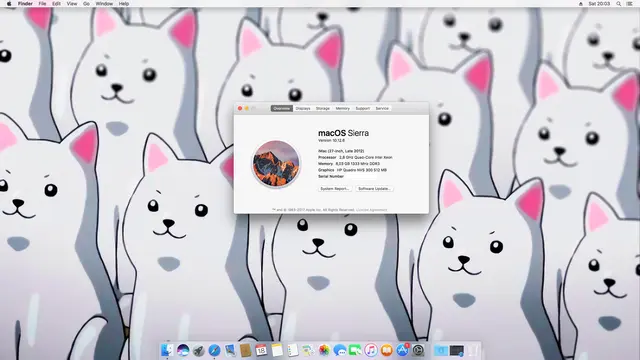Click the Version 10.12.6 text
This screenshot has height=360, width=640.
pyautogui.click(x=331, y=140)
